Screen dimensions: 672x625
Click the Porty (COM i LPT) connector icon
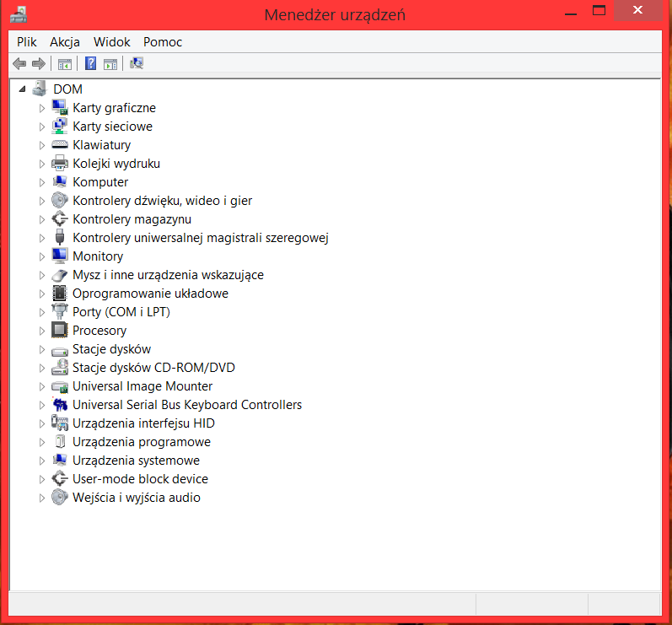(60, 311)
